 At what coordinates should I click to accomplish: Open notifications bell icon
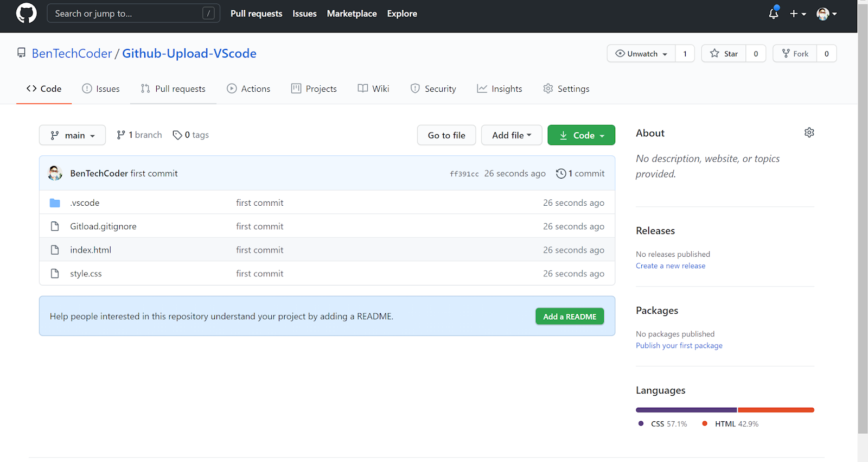click(x=774, y=14)
